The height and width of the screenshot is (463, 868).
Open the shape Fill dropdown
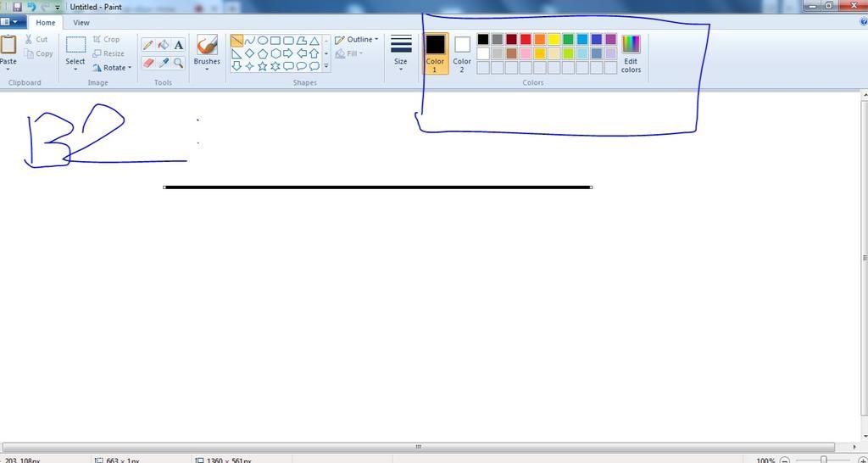350,53
